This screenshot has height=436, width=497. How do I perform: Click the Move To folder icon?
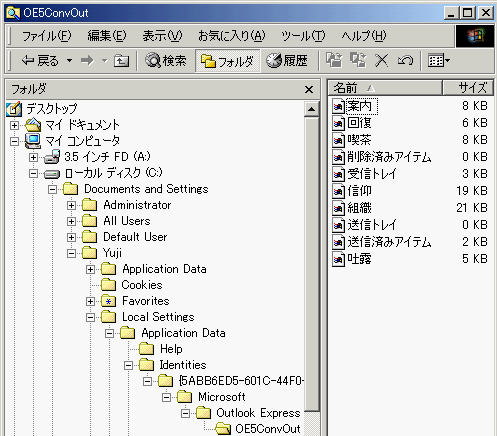coord(334,61)
